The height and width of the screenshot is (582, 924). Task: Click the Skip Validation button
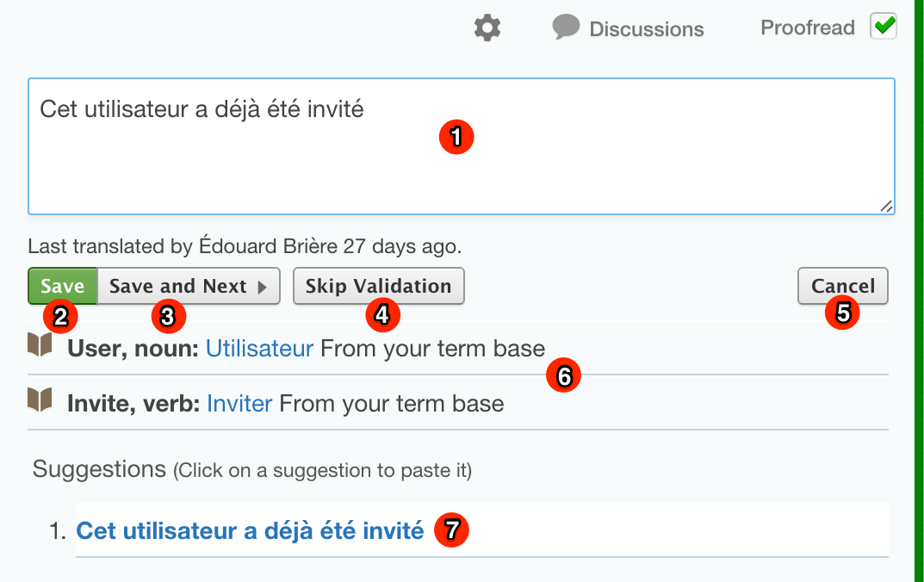pos(378,287)
